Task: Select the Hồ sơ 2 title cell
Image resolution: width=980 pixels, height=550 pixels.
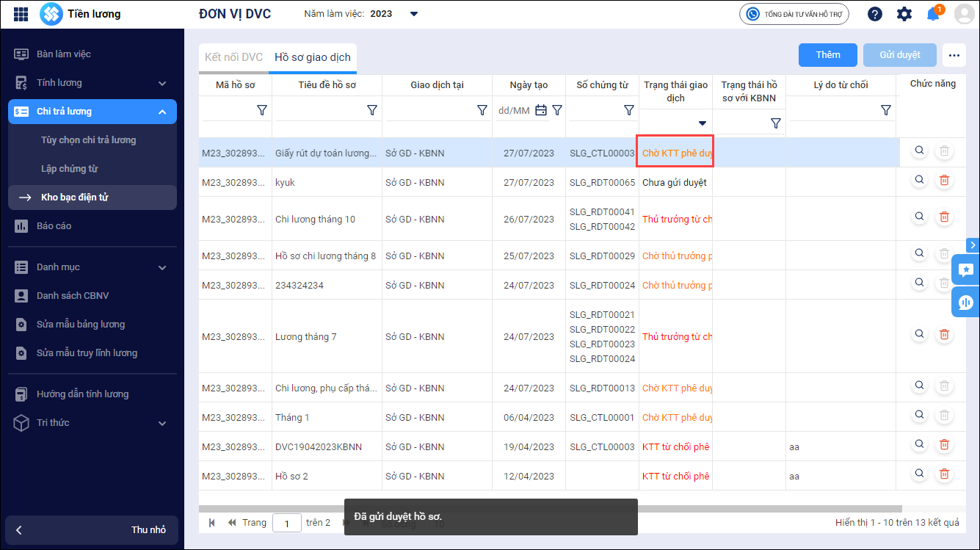Action: coord(327,476)
